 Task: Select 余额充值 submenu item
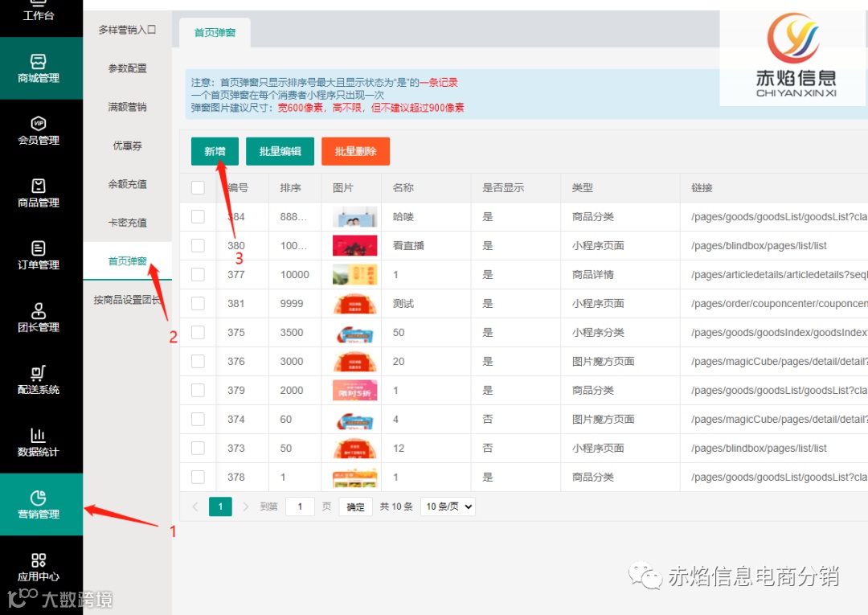pyautogui.click(x=127, y=184)
